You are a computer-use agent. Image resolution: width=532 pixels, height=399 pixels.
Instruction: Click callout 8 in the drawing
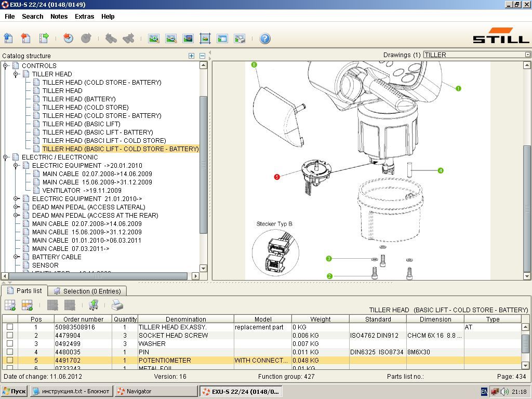[x=254, y=64]
